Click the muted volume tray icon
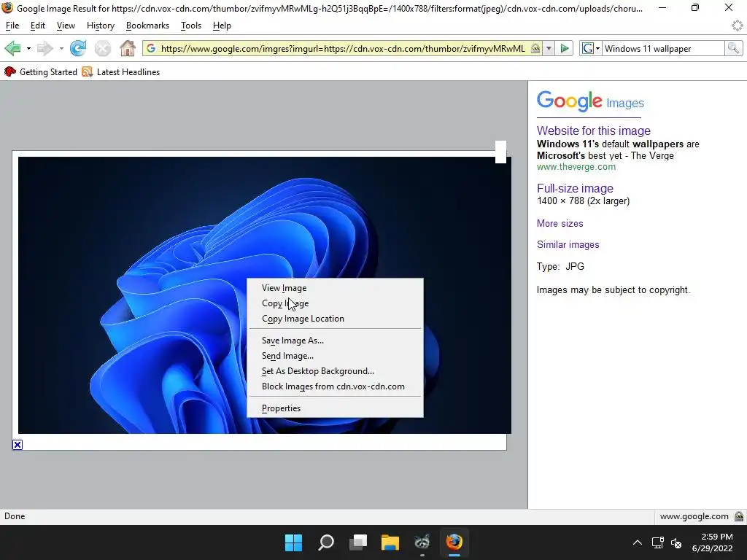747x560 pixels. pyautogui.click(x=676, y=542)
